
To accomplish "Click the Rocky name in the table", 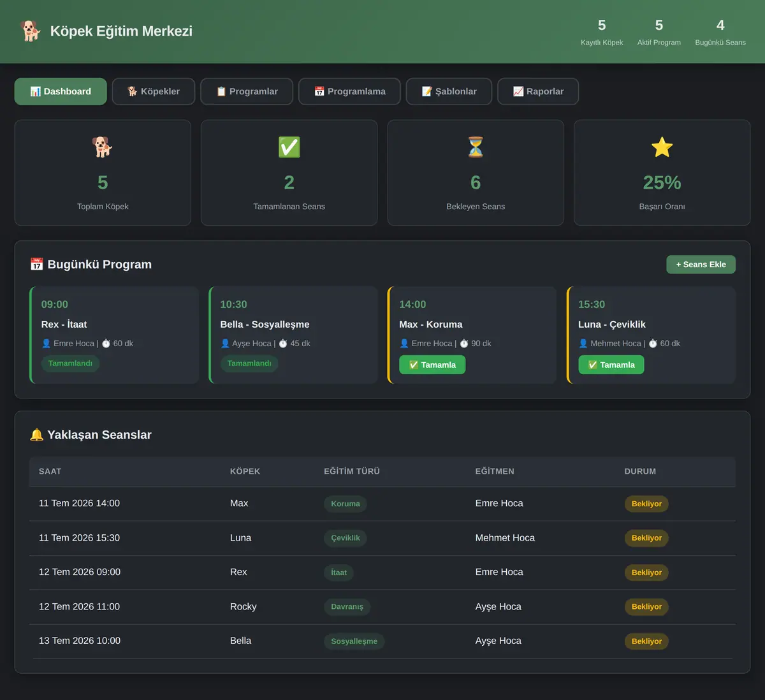I will point(244,606).
